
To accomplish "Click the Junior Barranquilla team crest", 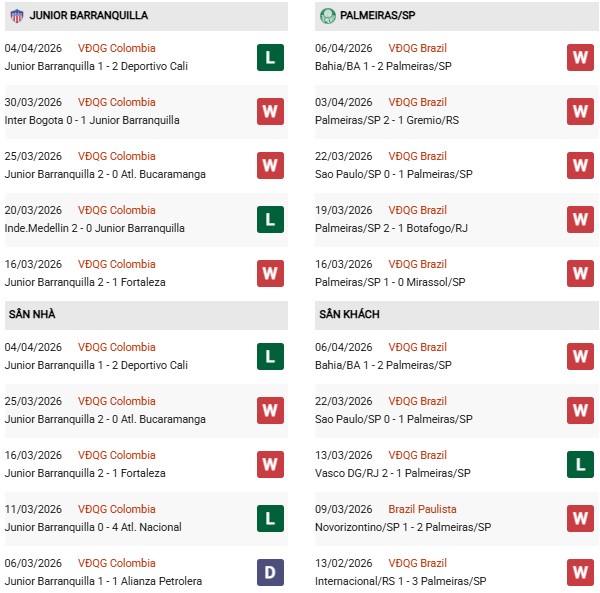I will click(x=17, y=16).
